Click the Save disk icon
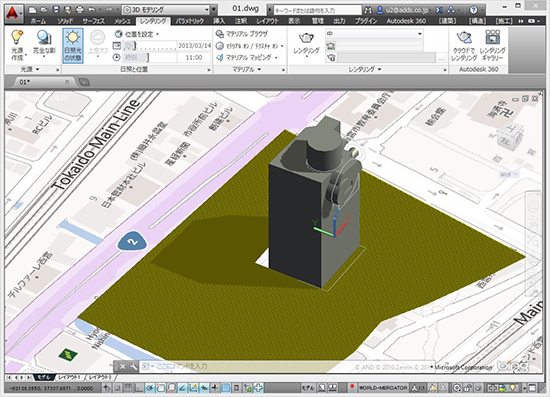The height and width of the screenshot is (397, 550). tap(56, 9)
